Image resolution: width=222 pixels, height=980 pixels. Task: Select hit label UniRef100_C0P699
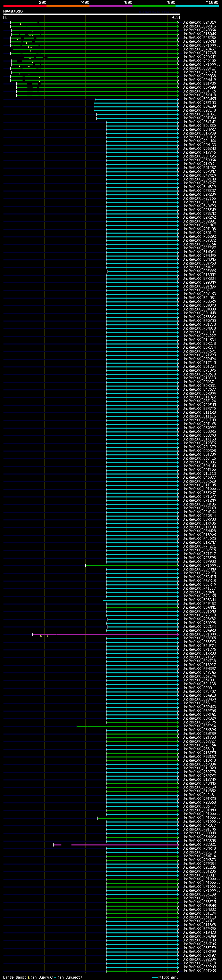pyautogui.click(x=199, y=88)
